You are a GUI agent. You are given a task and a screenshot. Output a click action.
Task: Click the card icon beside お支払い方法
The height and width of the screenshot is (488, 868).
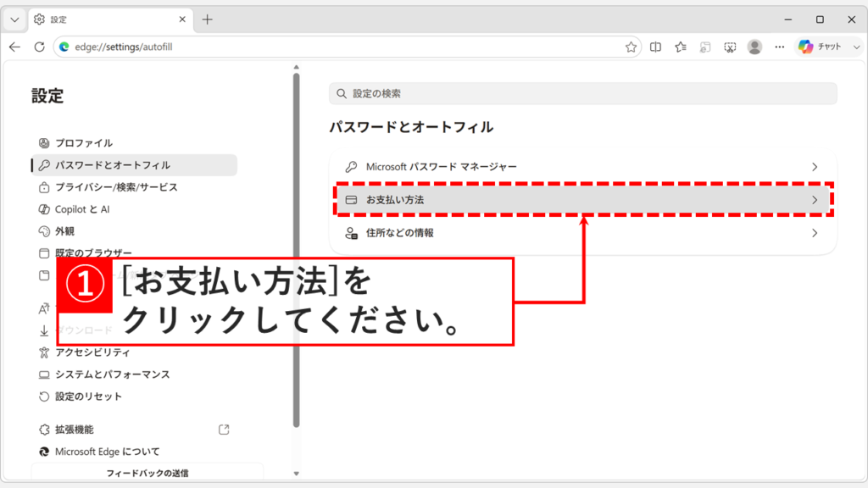351,200
